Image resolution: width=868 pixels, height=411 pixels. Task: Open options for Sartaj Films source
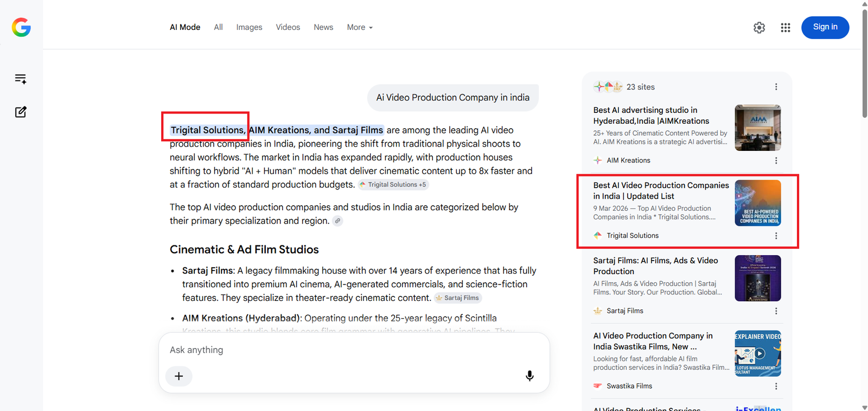(x=776, y=311)
